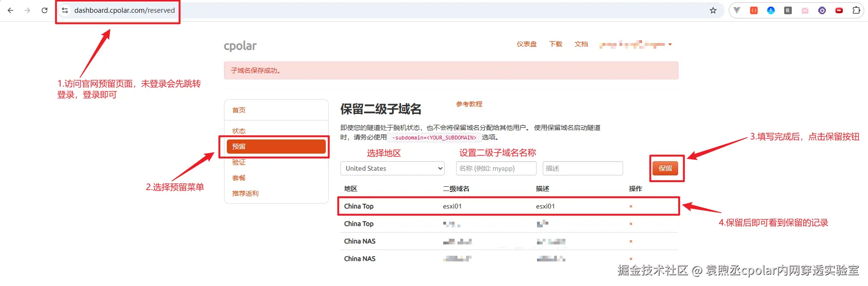Open the pink TV extension icon
The height and width of the screenshot is (286, 868).
tap(805, 10)
